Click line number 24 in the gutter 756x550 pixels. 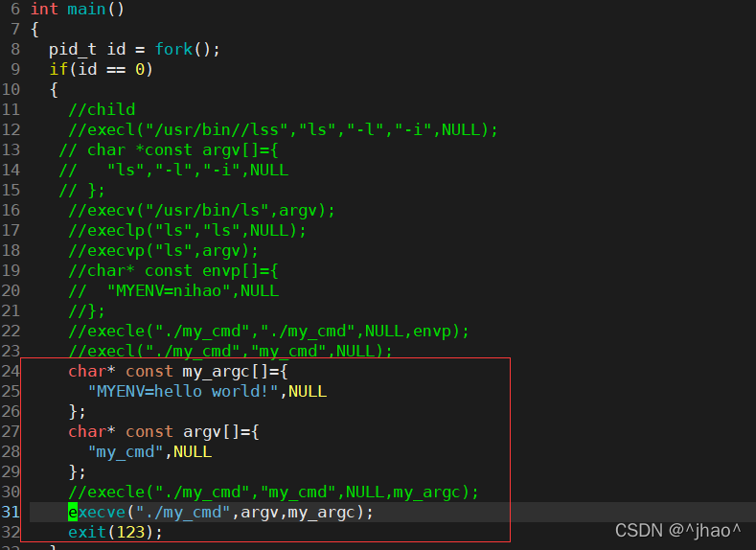coord(11,371)
